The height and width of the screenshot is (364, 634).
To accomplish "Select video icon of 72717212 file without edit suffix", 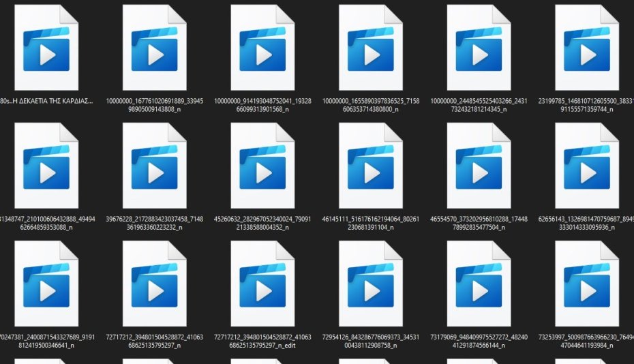I will pyautogui.click(x=155, y=284).
